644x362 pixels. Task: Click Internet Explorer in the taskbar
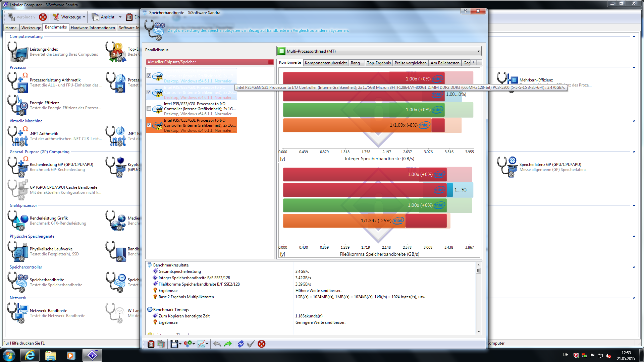pyautogui.click(x=30, y=355)
